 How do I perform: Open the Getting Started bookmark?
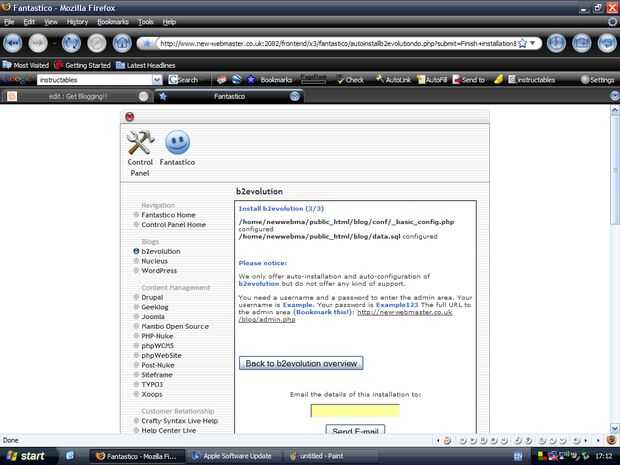83,65
